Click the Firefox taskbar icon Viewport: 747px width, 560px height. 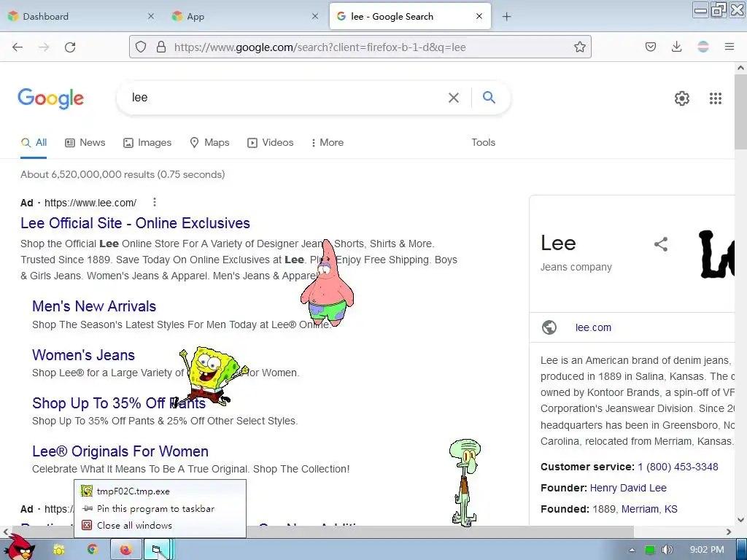(x=125, y=550)
